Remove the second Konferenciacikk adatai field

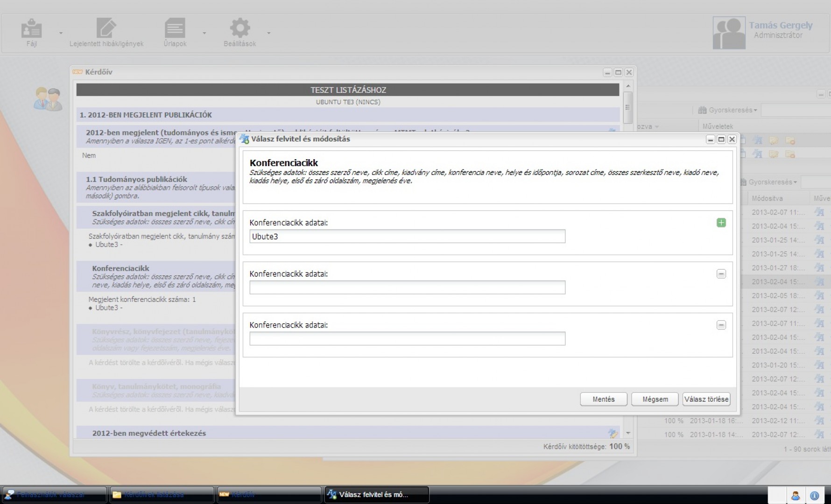click(721, 274)
